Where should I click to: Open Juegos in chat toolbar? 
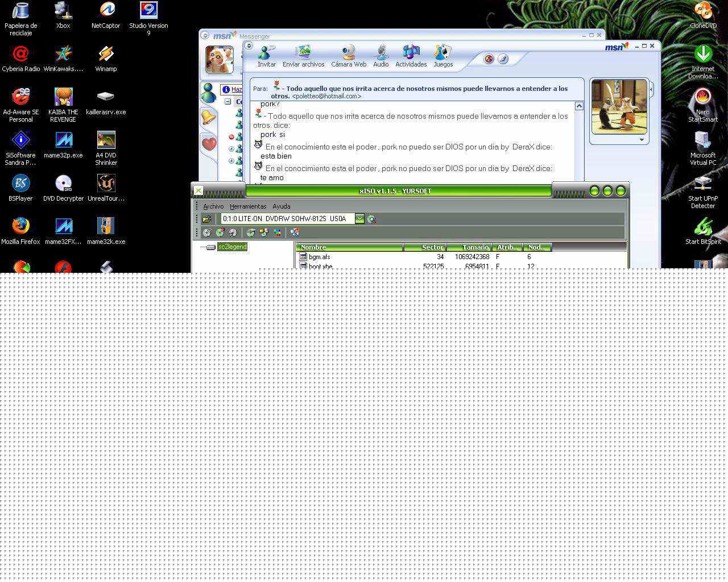(x=443, y=57)
